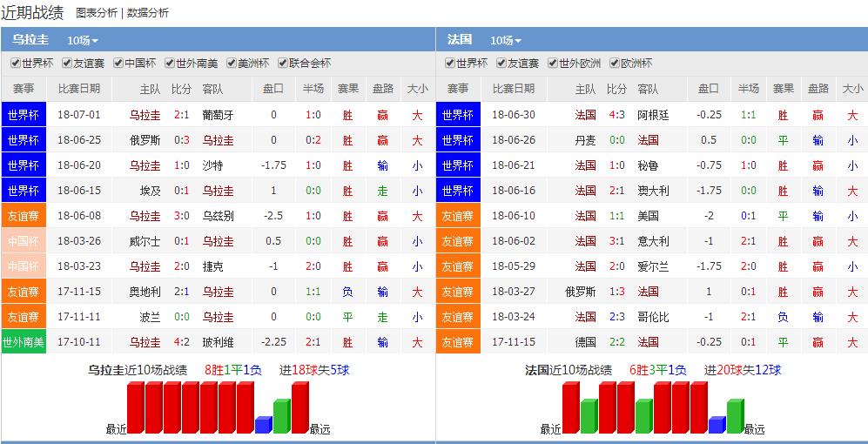Toggle the 欧洲杯 checkbox
The image size is (868, 444).
615,64
